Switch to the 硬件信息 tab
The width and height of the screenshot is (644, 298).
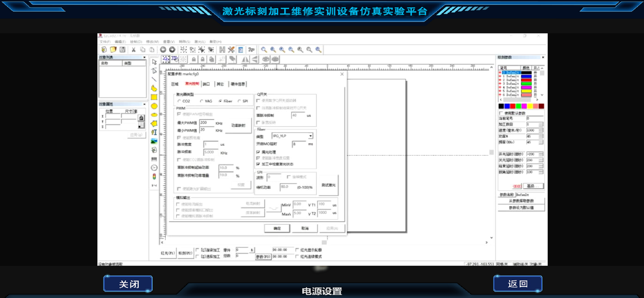(237, 84)
